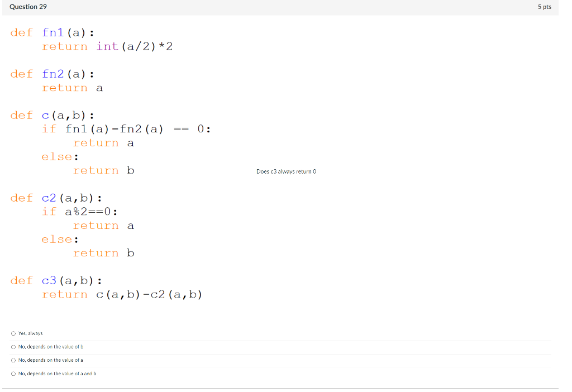Click the 'Does c3 always return 0' prompt

287,171
